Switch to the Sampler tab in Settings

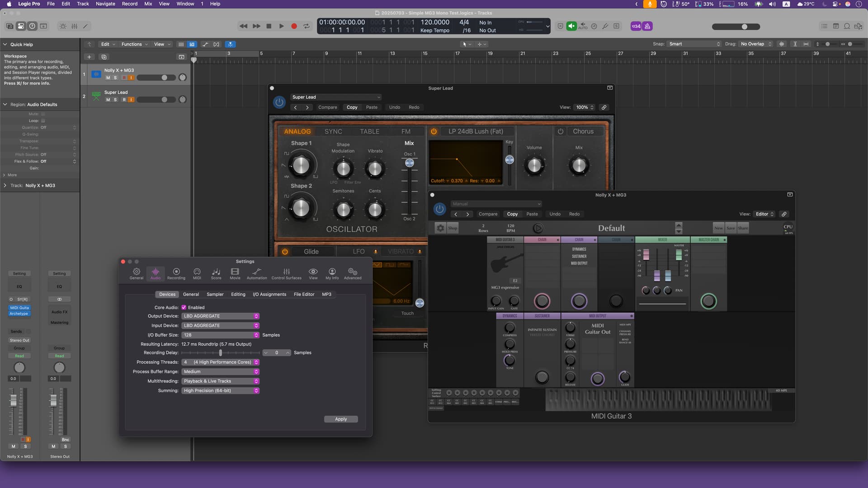tap(215, 295)
